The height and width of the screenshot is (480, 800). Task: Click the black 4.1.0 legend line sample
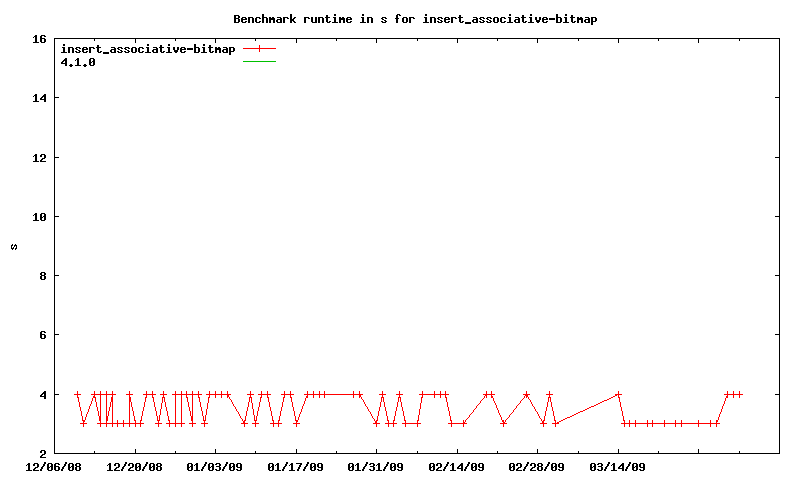point(259,61)
